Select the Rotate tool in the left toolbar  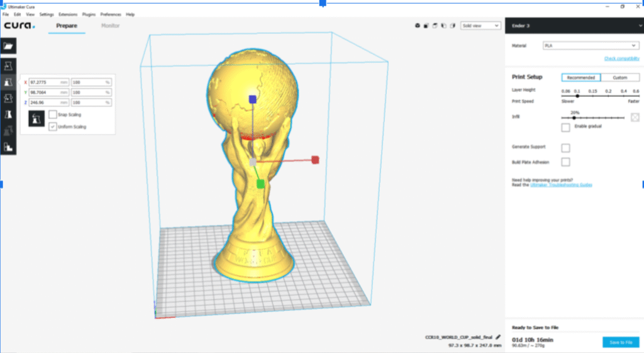pyautogui.click(x=8, y=98)
